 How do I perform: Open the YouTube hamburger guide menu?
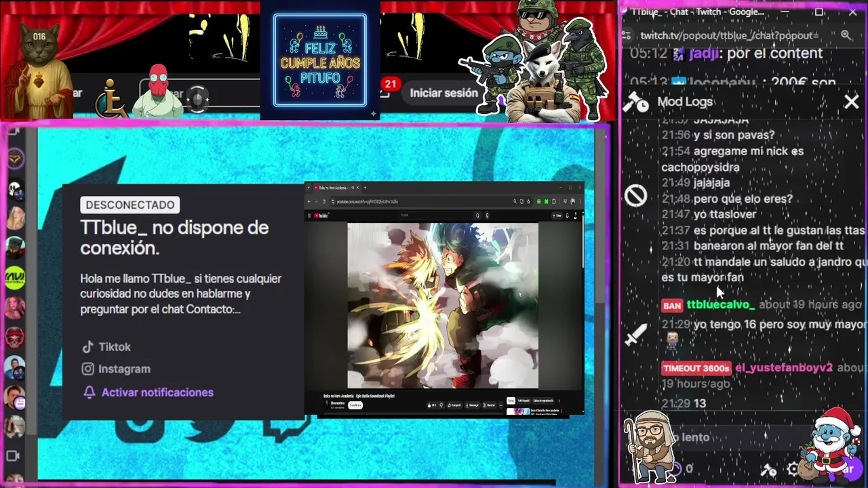pyautogui.click(x=309, y=216)
